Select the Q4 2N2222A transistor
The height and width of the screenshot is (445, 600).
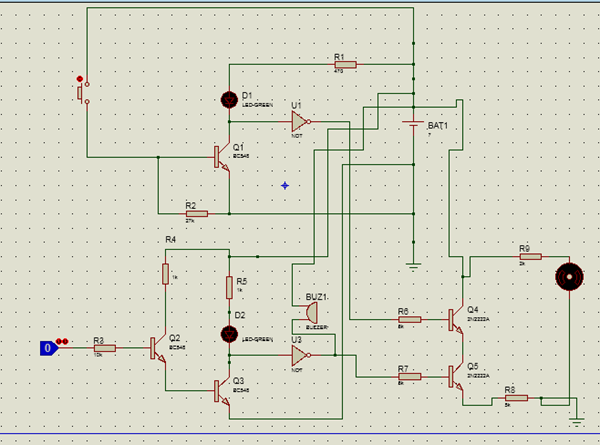(x=456, y=320)
